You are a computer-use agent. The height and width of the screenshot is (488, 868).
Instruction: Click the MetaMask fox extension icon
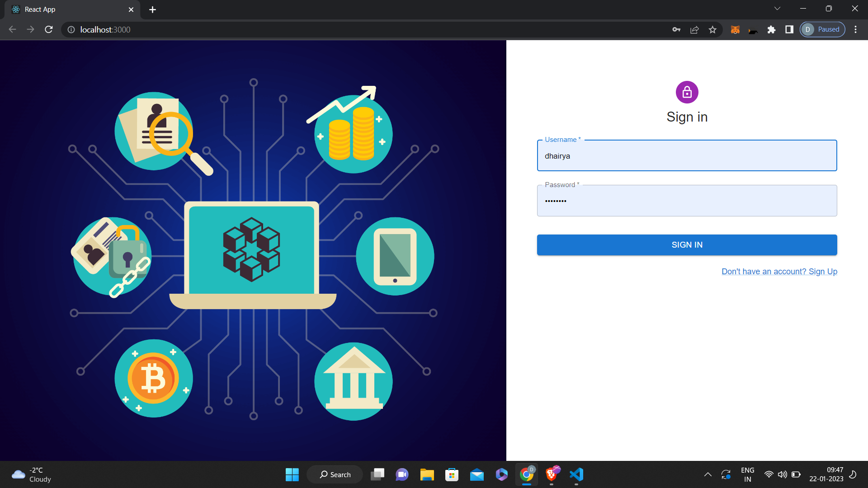(735, 30)
